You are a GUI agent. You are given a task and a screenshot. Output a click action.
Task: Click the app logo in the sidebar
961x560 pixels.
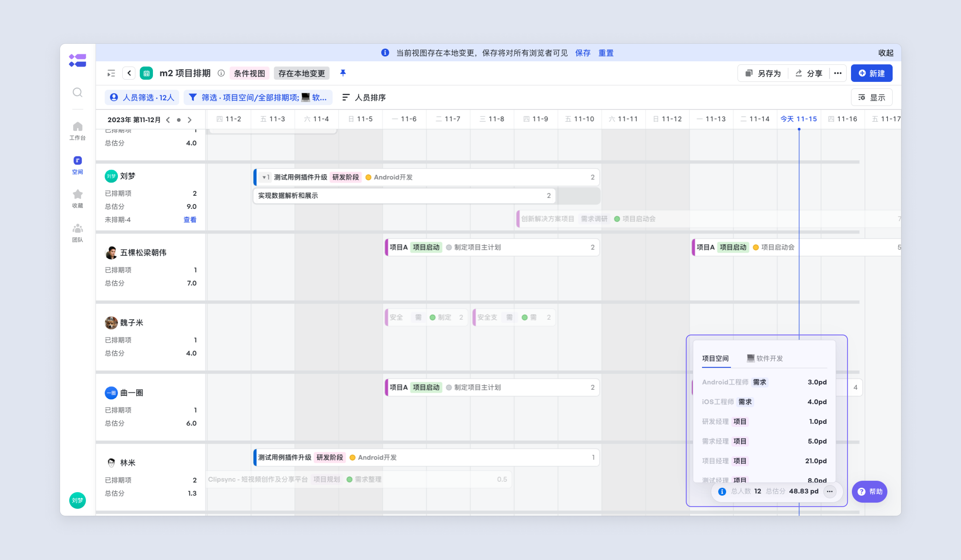(77, 60)
